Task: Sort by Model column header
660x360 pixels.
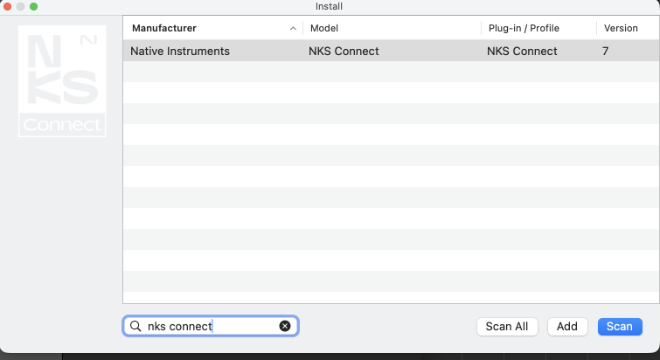Action: [324, 28]
